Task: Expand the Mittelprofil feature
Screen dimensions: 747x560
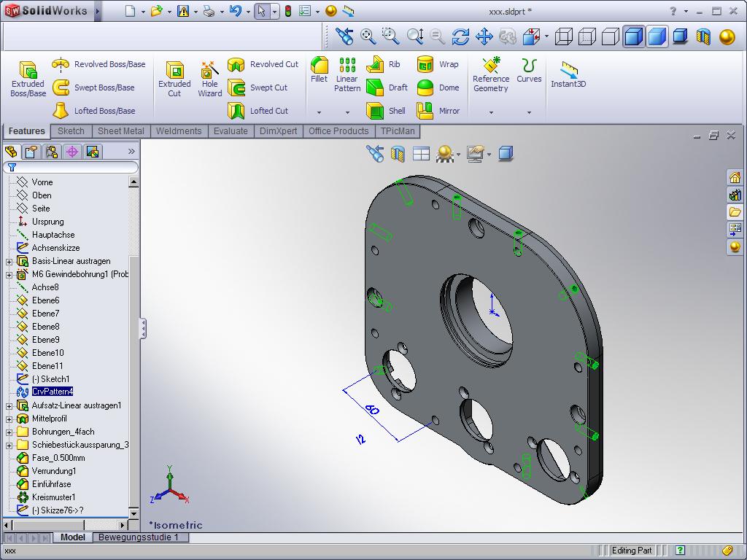Action: (x=9, y=419)
